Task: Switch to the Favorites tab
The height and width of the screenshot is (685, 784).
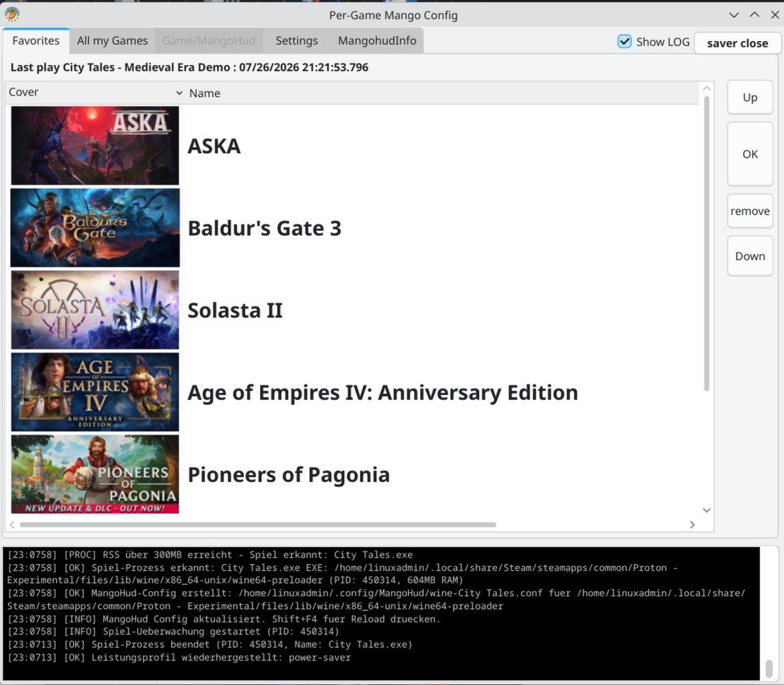Action: 36,40
